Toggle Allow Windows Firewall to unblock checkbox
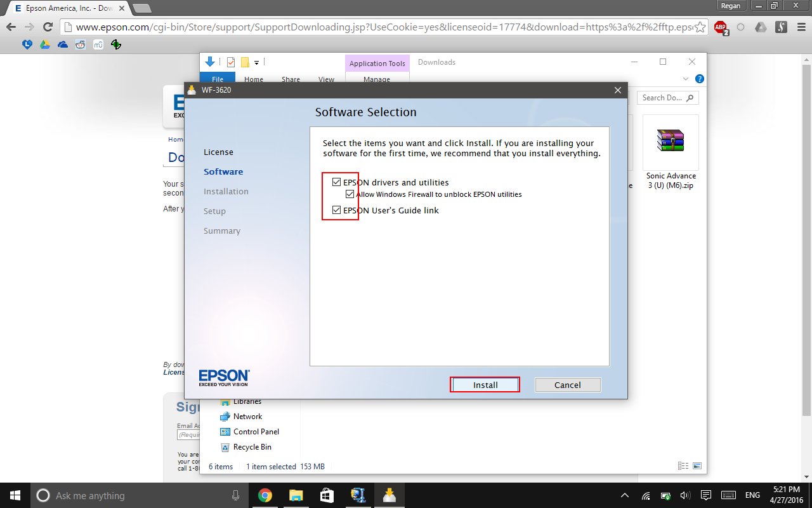The height and width of the screenshot is (508, 812). 350,194
